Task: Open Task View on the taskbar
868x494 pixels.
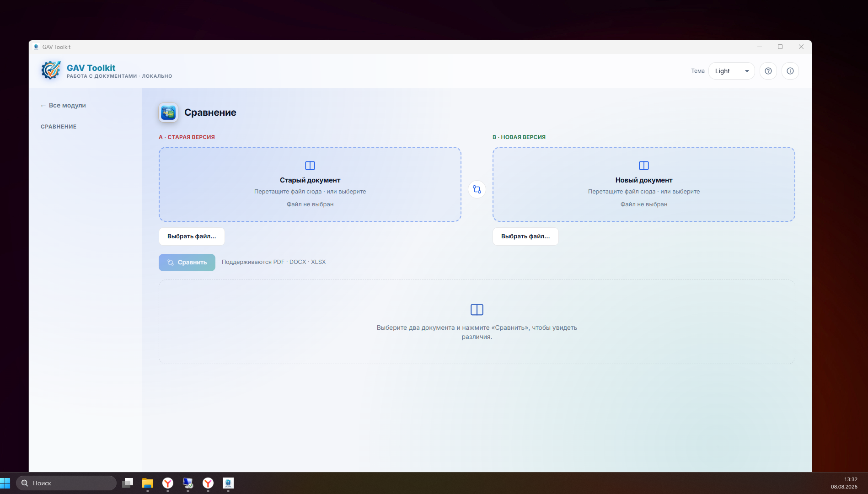Action: pyautogui.click(x=128, y=483)
